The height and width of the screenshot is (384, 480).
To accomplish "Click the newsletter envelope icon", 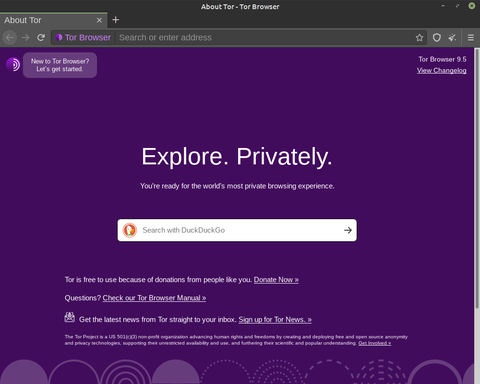I will 69,317.
